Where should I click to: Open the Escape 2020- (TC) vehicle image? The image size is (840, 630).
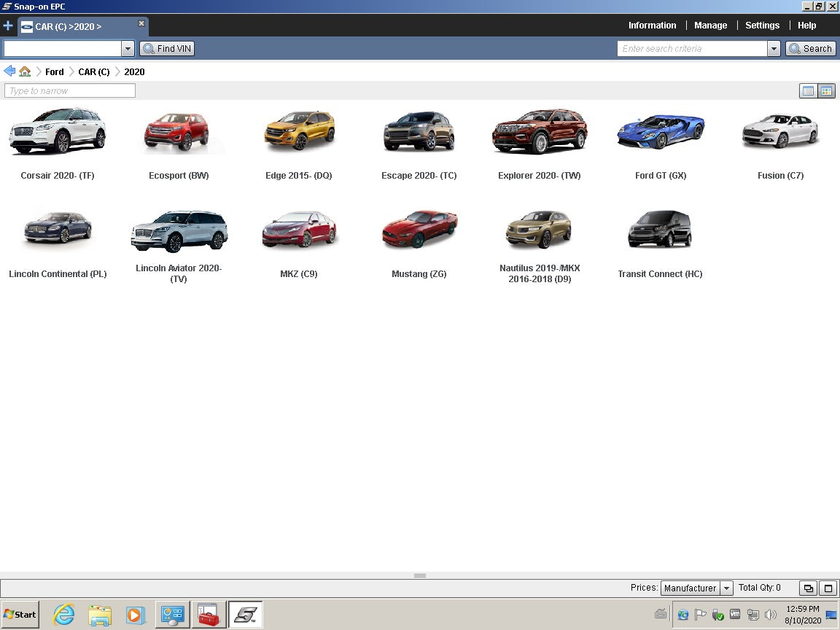tap(419, 131)
